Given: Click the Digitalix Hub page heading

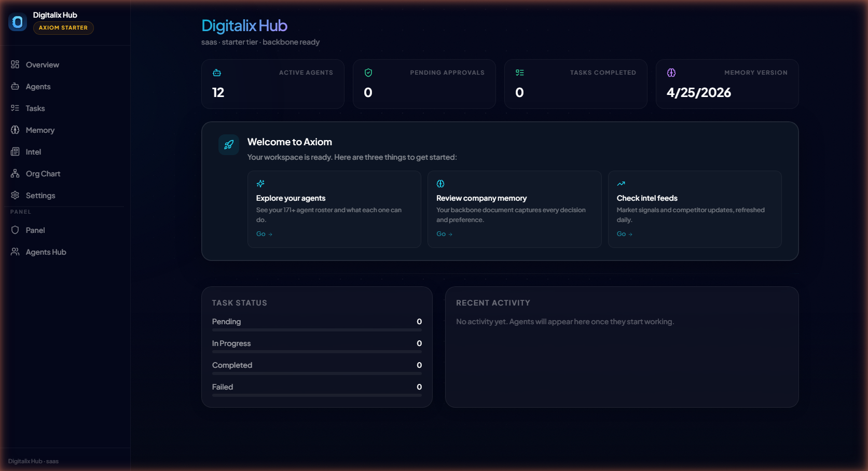Looking at the screenshot, I should coord(244,26).
